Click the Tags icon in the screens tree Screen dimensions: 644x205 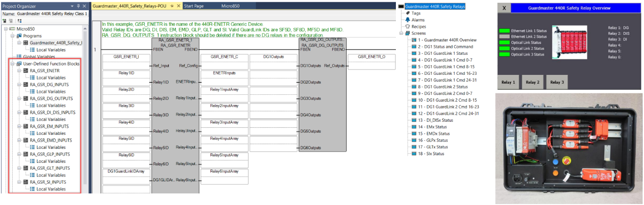[407, 13]
